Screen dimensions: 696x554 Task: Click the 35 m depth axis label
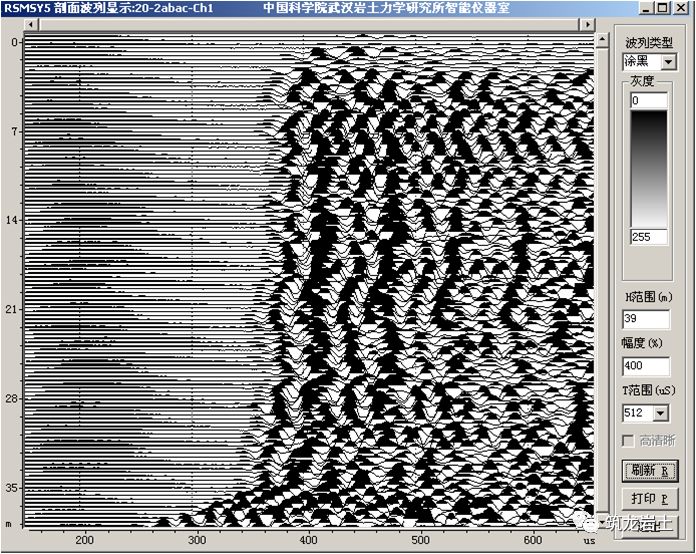pyautogui.click(x=12, y=488)
